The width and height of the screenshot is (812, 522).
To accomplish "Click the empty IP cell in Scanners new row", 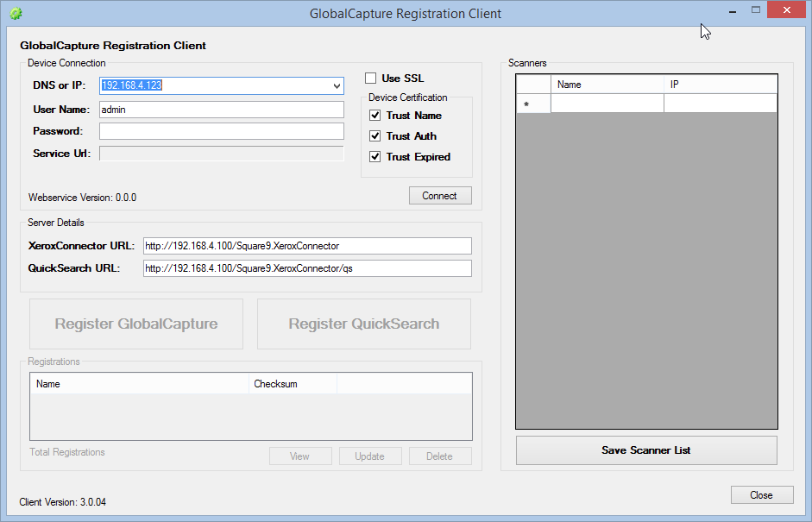I will coord(721,104).
